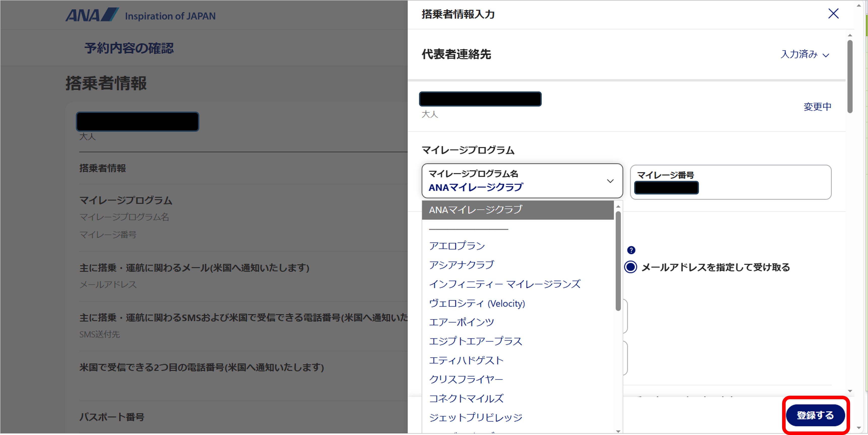Pick インフィニティー マイレージランズ option
The width and height of the screenshot is (868, 435).
504,284
